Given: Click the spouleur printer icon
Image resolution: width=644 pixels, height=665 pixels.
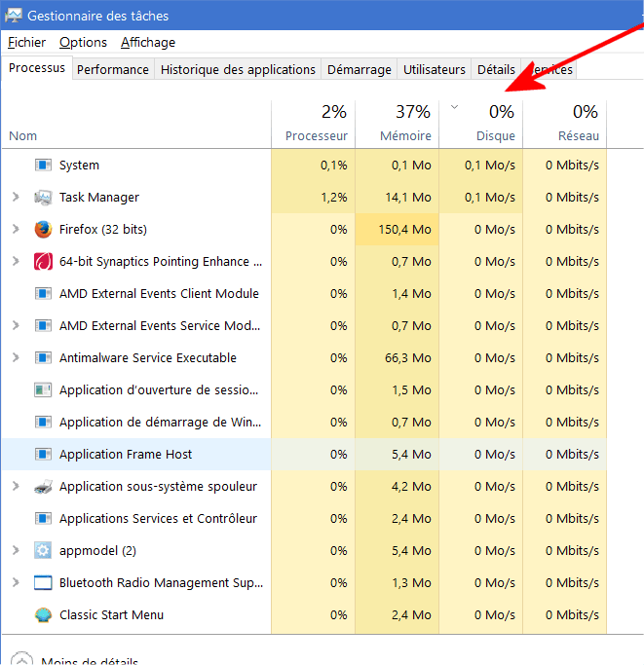Looking at the screenshot, I should [43, 487].
